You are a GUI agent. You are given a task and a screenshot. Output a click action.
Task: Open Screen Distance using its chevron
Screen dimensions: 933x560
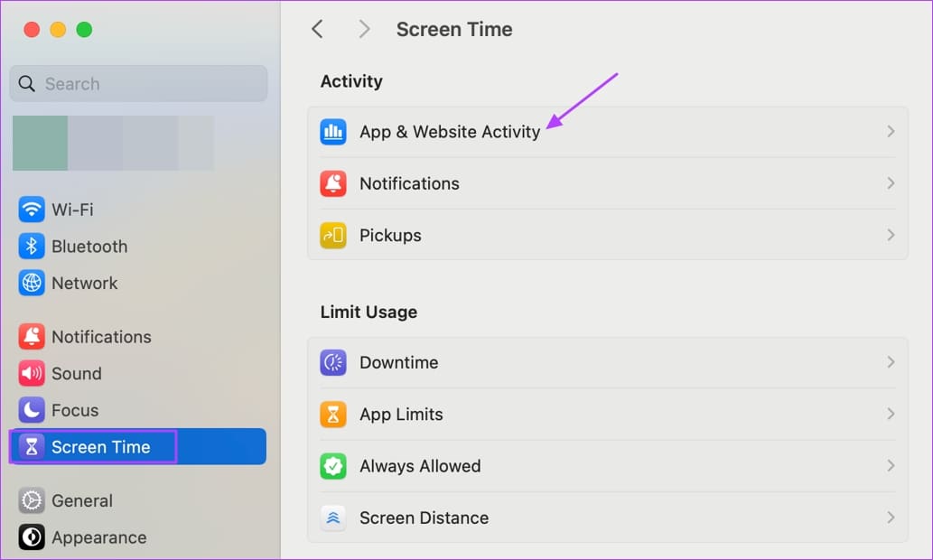tap(891, 518)
